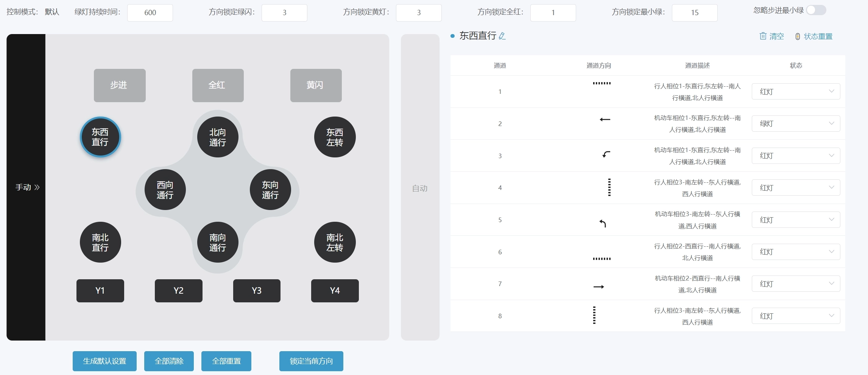Select the 北向通行 direction circle
Image resolution: width=868 pixels, height=375 pixels.
(218, 137)
